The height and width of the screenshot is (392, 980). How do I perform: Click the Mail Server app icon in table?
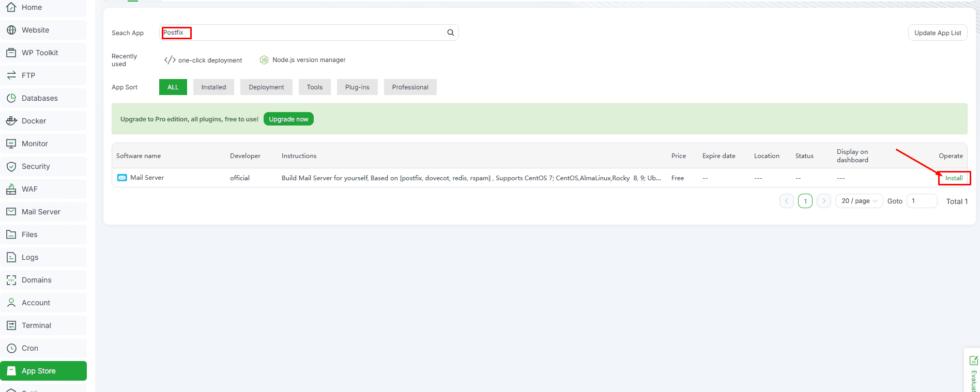122,178
